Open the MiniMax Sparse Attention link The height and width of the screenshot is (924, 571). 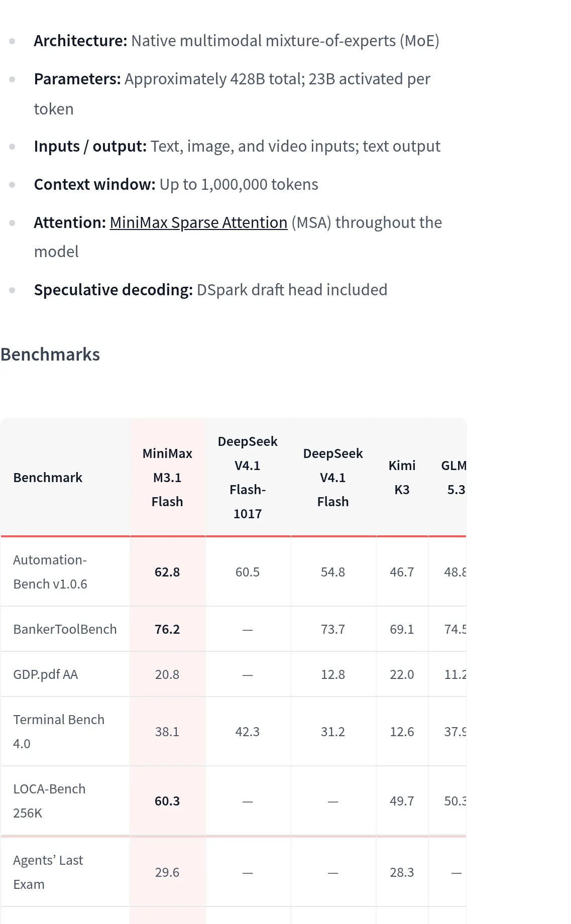pyautogui.click(x=198, y=222)
